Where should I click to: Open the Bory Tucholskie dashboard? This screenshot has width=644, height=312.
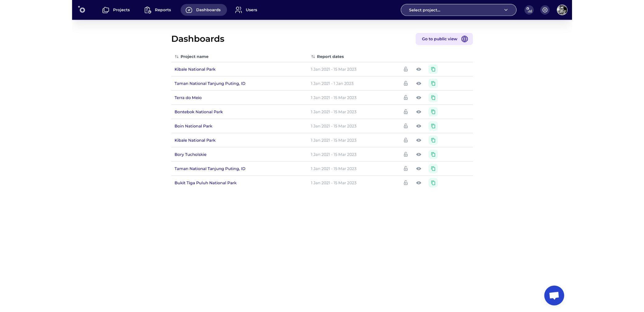coord(190,154)
